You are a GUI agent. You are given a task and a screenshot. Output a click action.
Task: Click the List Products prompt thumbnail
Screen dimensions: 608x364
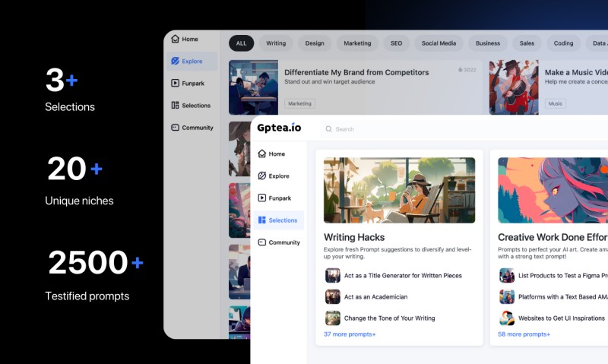point(506,275)
